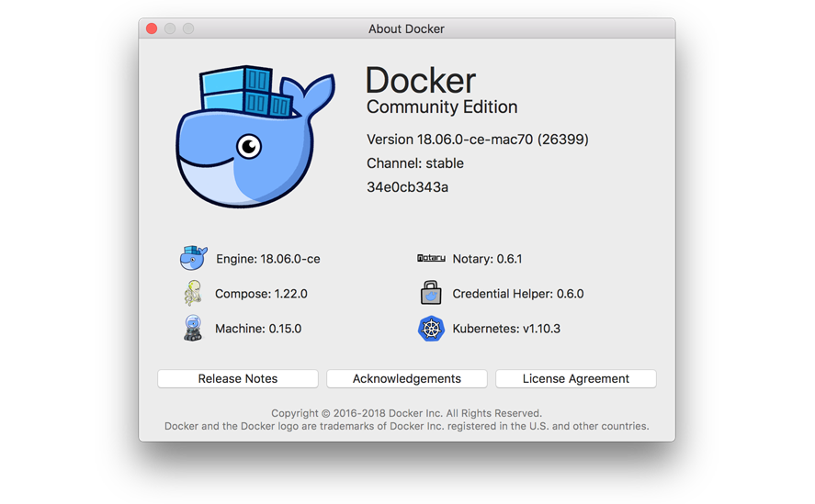Click the Kubernetes wheel icon
The width and height of the screenshot is (815, 504).
431,329
